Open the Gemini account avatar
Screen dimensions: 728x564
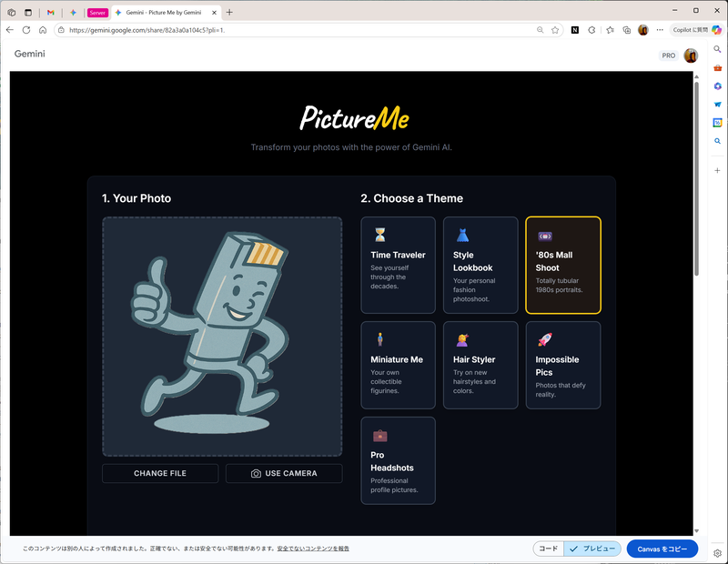[x=691, y=55]
